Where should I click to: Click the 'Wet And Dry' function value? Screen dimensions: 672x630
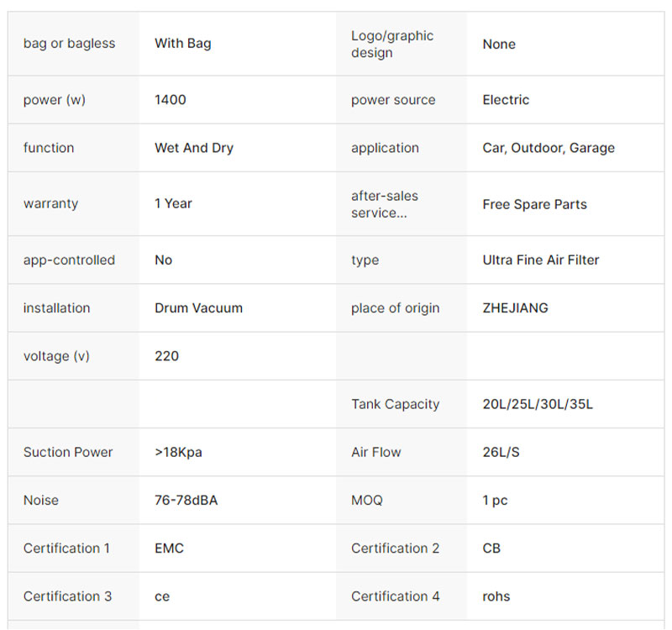pos(194,148)
